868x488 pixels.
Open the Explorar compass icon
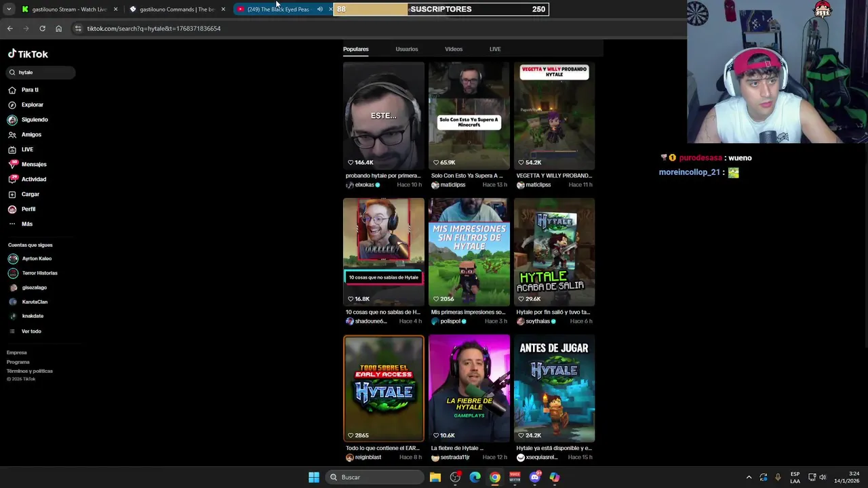point(12,105)
